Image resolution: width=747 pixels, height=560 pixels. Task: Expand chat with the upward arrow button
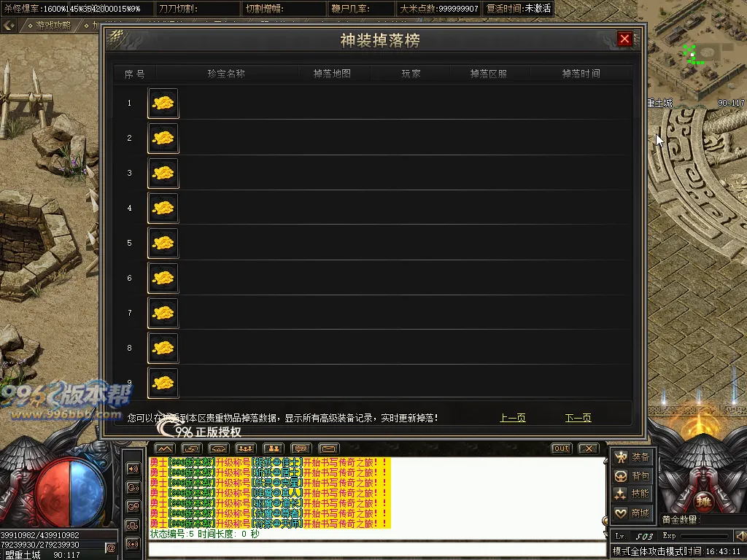point(164,448)
